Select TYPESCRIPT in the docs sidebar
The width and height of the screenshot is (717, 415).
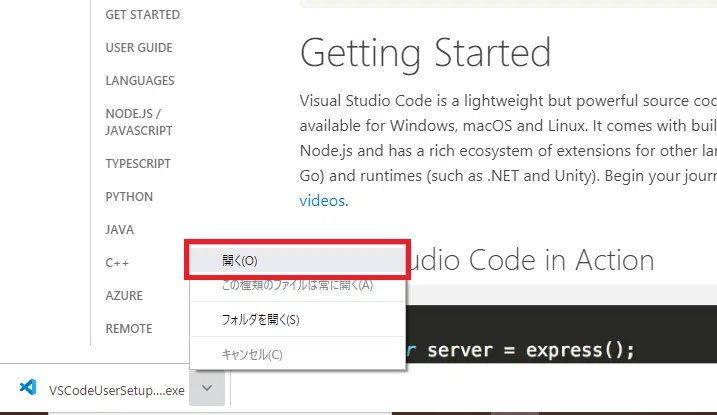click(x=138, y=164)
